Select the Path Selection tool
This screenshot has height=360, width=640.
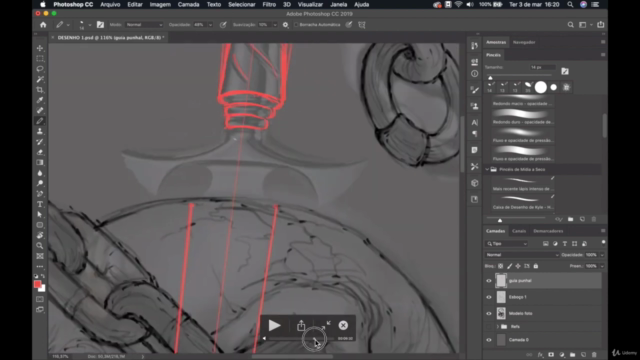click(x=40, y=215)
